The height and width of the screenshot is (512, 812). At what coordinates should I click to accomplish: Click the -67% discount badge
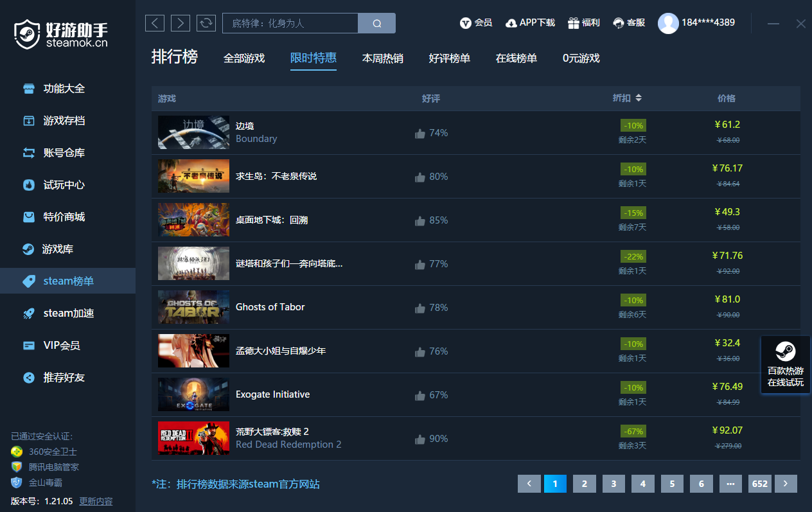point(633,431)
